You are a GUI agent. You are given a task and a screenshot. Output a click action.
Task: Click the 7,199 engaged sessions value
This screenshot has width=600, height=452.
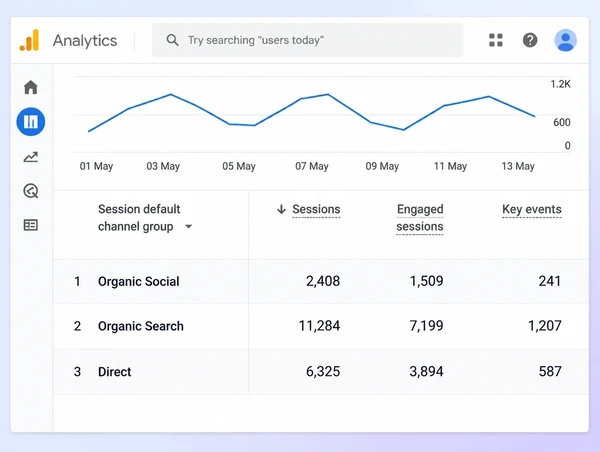pyautogui.click(x=426, y=326)
